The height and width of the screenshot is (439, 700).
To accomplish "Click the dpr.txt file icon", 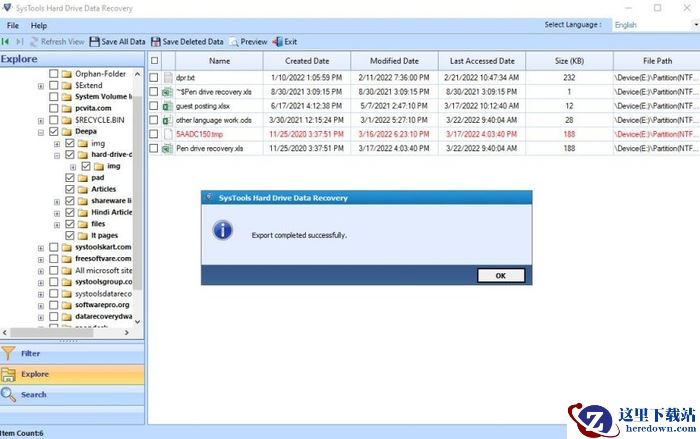I will (168, 77).
